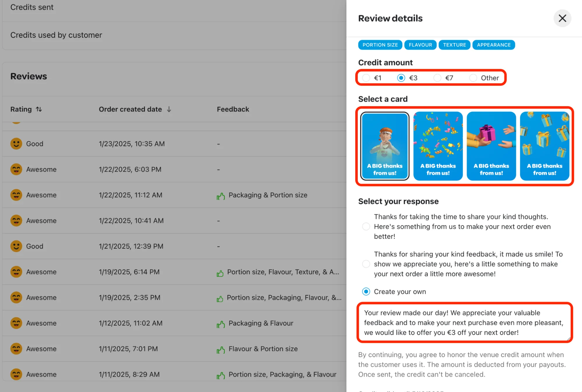This screenshot has height=392, width=582.
Task: Select the €1 credit amount
Action: tap(366, 78)
